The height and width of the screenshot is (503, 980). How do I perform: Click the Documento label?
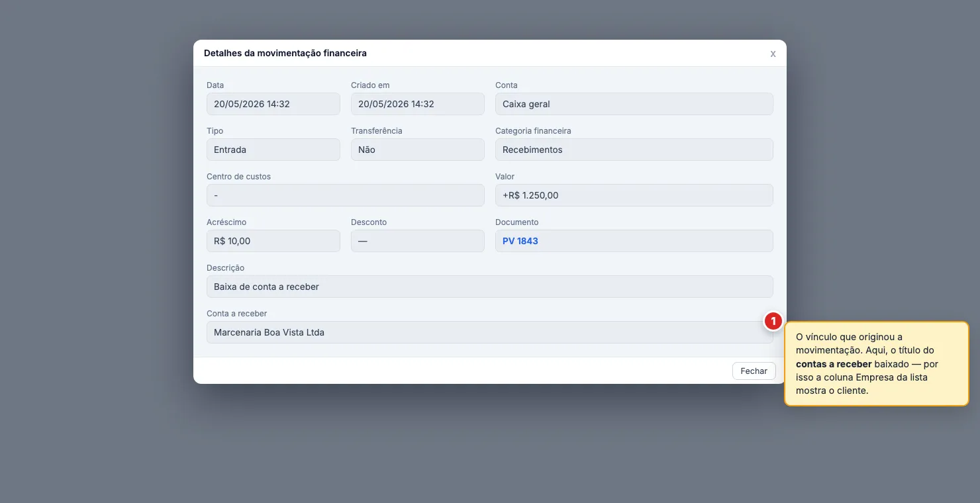(517, 222)
